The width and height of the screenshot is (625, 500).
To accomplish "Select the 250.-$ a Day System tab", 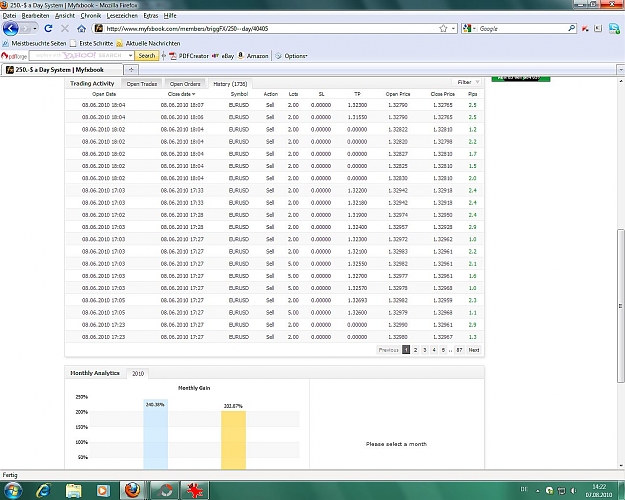I will coord(62,70).
